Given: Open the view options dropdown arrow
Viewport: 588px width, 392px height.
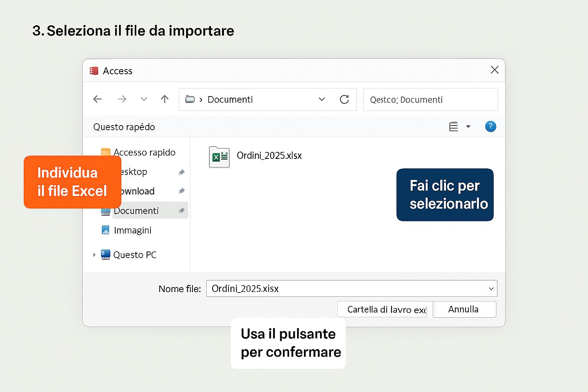Looking at the screenshot, I should [468, 127].
